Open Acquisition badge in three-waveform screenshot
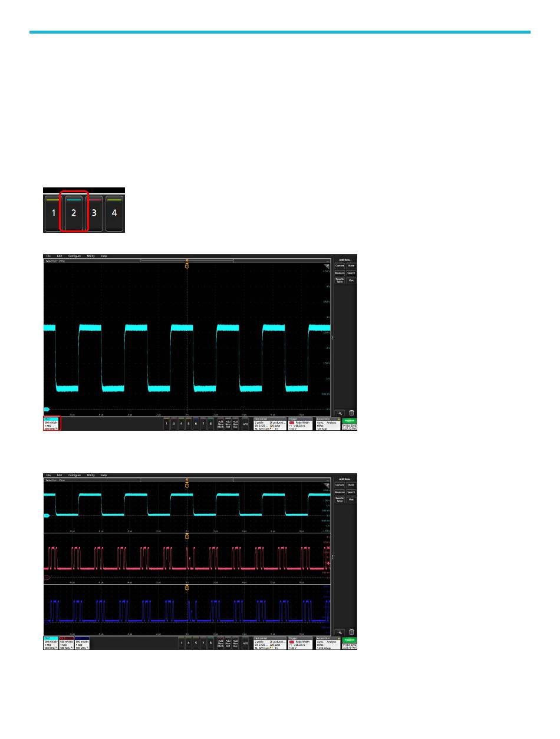 (x=328, y=644)
